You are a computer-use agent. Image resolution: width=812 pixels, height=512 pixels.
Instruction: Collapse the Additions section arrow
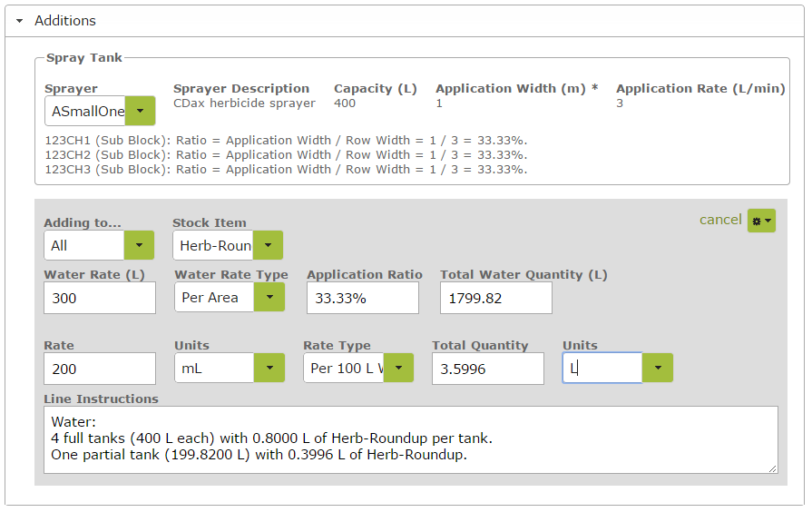[20, 21]
